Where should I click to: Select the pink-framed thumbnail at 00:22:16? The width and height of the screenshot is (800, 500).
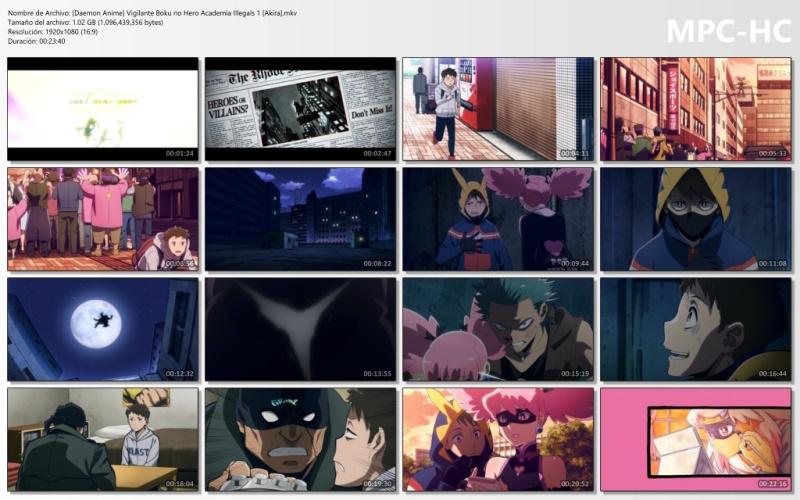pyautogui.click(x=696, y=439)
